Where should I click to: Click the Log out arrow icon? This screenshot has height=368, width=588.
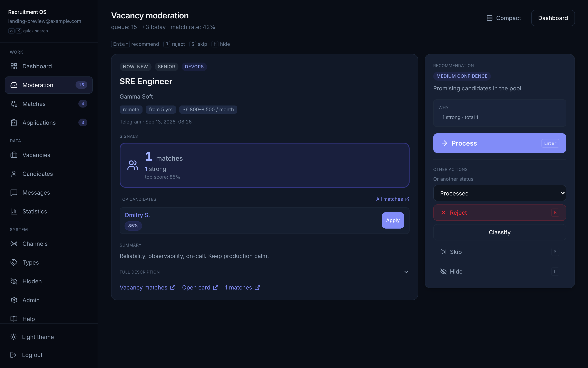[14, 355]
